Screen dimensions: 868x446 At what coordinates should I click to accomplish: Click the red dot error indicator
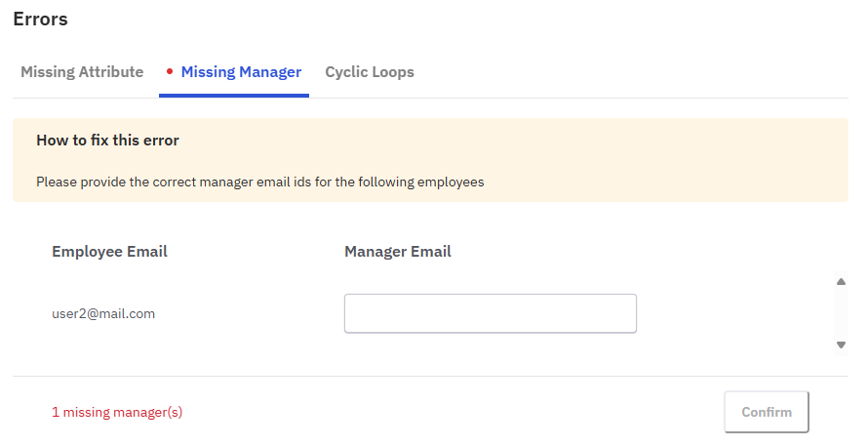(170, 72)
